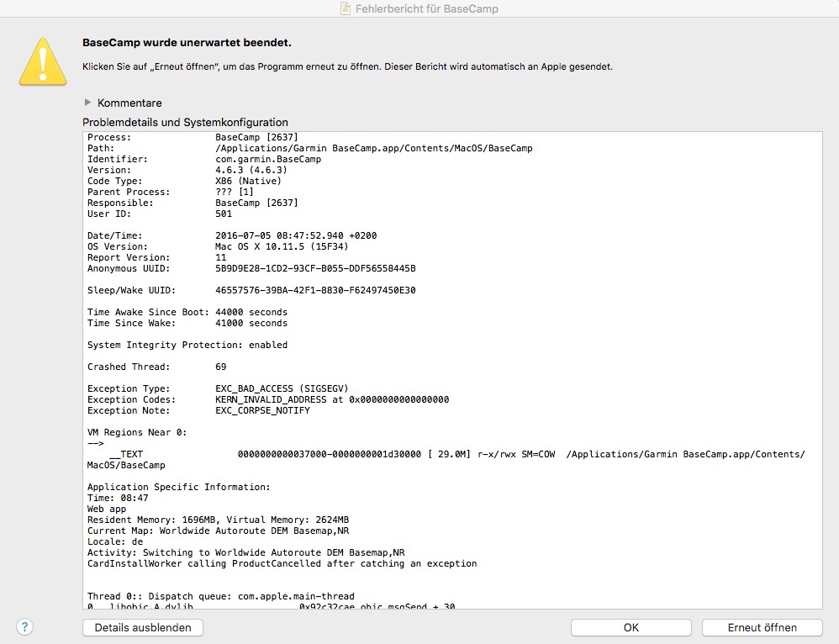Click the Problemdetails und Systemkonfiguration label
The width and height of the screenshot is (839, 644).
click(185, 122)
